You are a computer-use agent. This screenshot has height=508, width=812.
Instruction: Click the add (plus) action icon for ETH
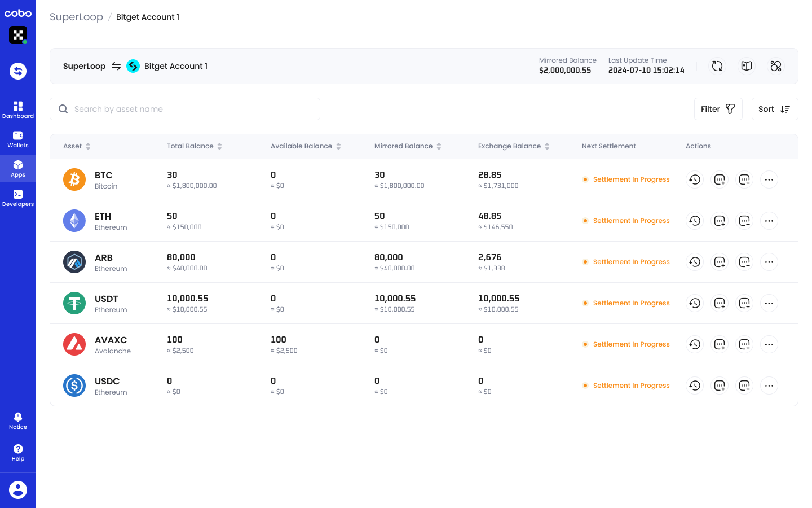tap(720, 221)
